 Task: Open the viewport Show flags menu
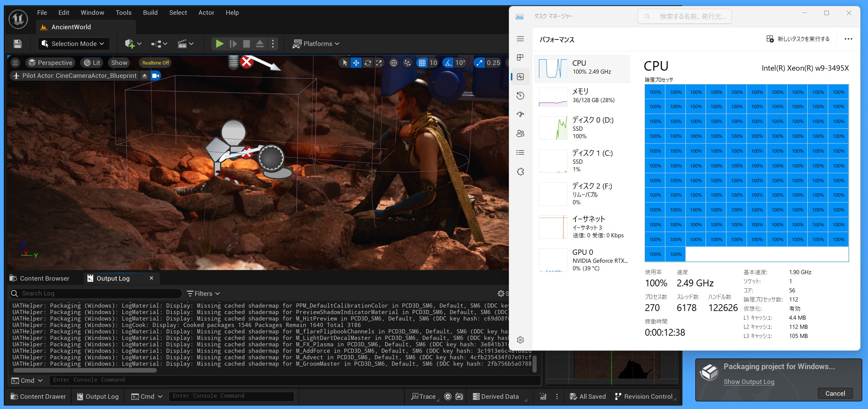119,63
